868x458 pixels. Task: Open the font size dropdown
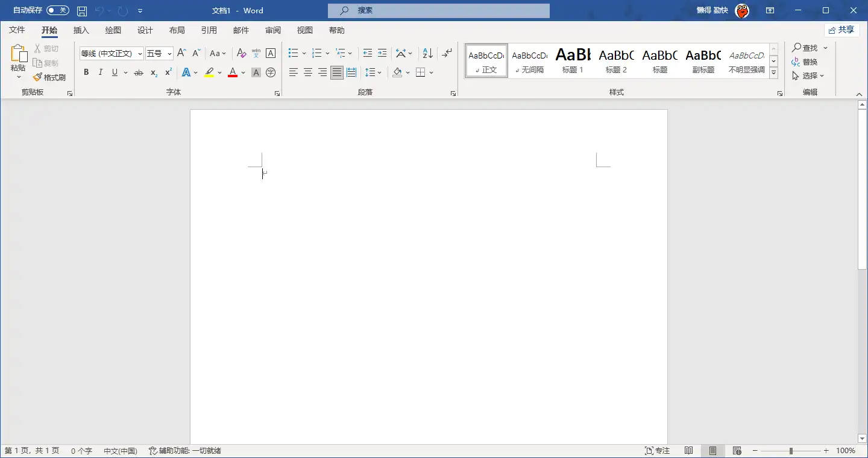[x=169, y=54]
